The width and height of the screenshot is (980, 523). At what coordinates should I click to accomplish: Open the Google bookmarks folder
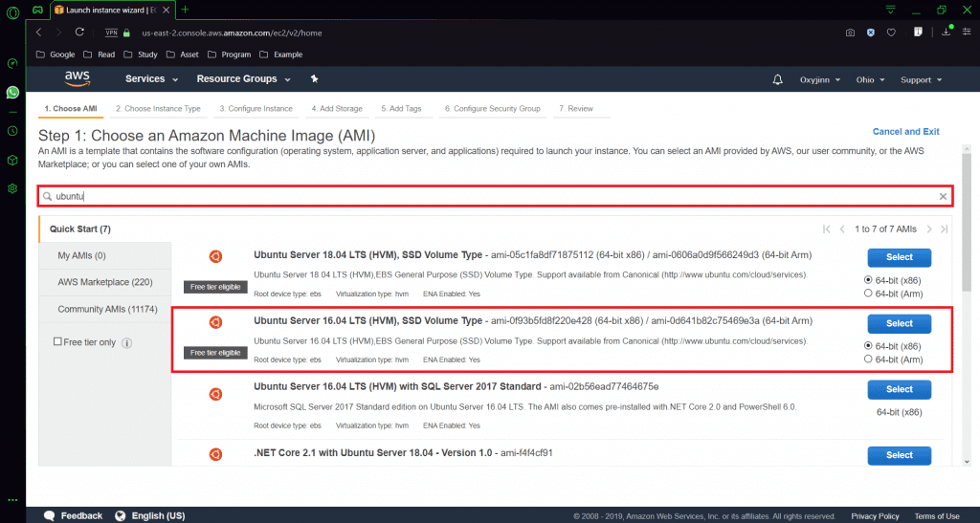pos(56,54)
